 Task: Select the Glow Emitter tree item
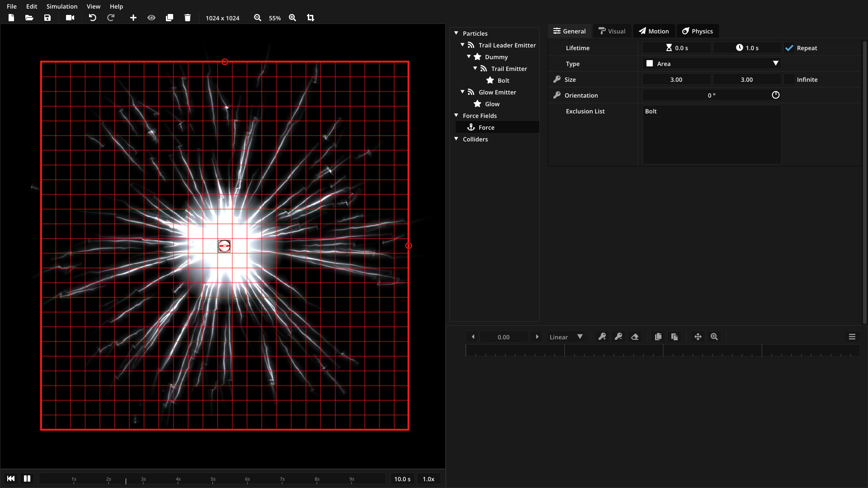pyautogui.click(x=497, y=92)
